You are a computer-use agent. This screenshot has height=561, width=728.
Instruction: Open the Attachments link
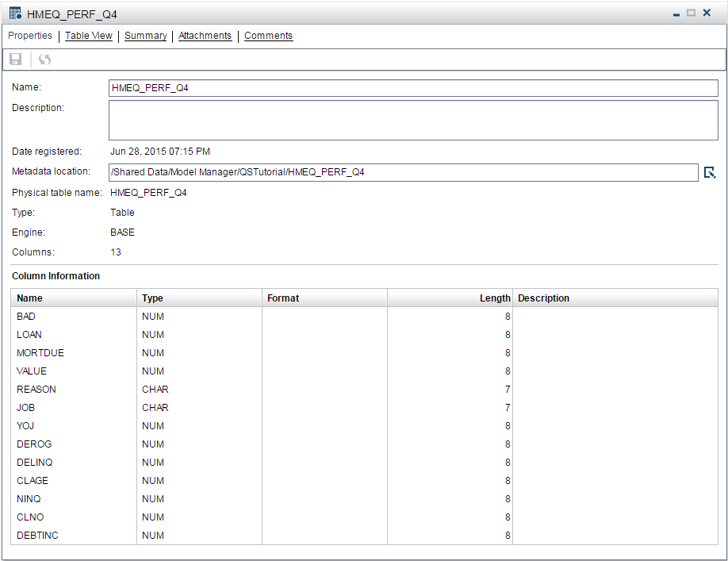point(205,36)
